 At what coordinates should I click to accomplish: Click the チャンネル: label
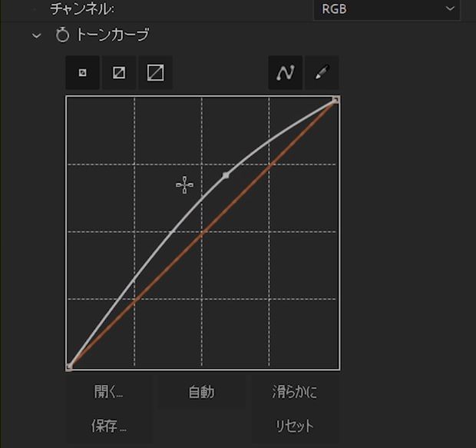click(82, 8)
